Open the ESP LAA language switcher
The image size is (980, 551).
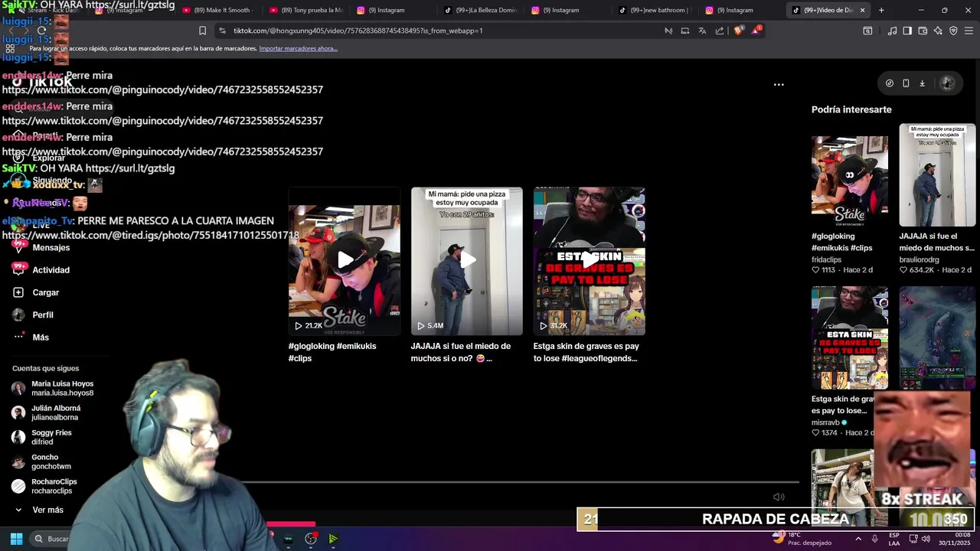894,539
